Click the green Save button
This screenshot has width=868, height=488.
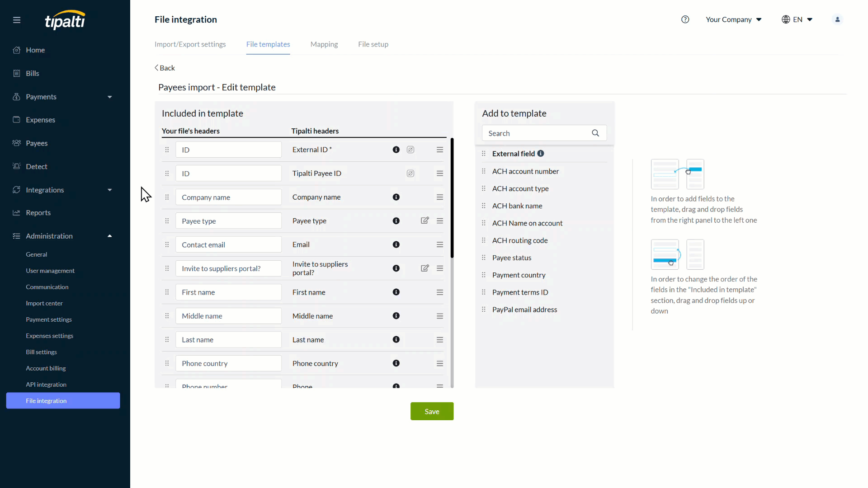tap(432, 411)
